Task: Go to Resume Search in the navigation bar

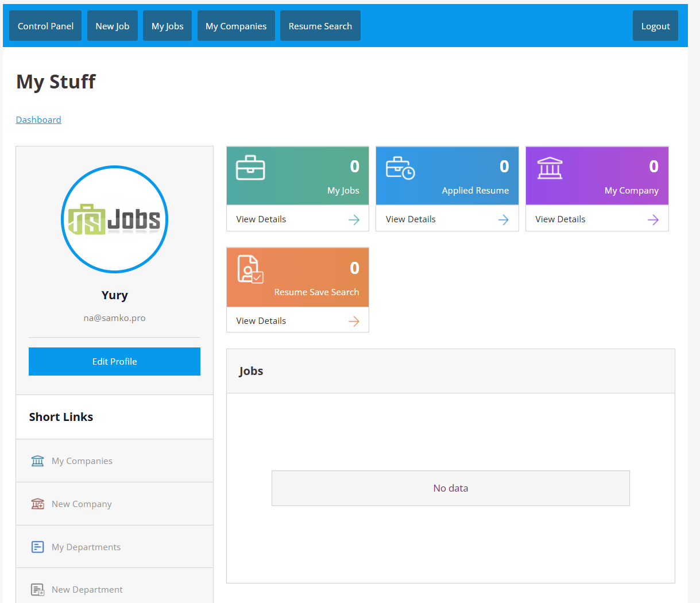Action: pos(320,26)
